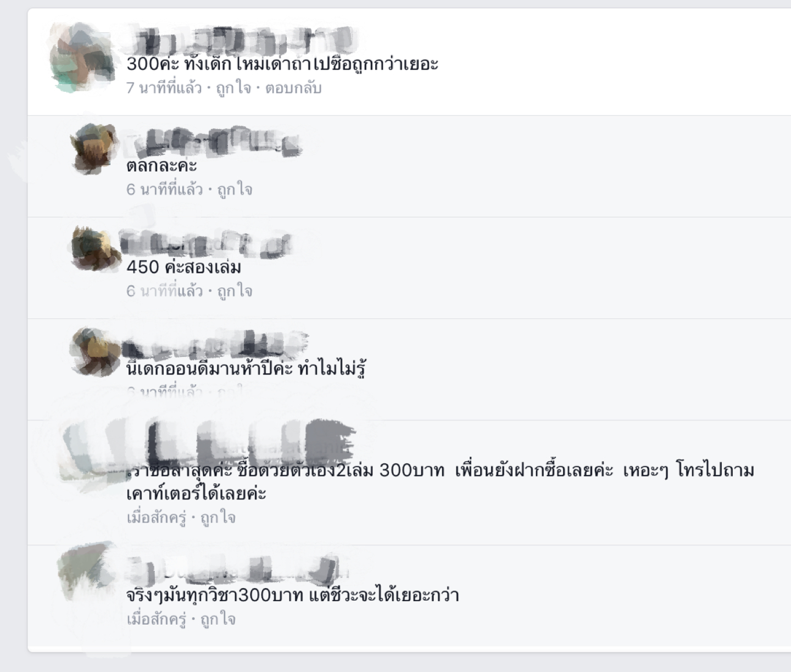Click the avatar beside the นี่เดกออนดีมานห้าปีค่ะ reply
This screenshot has height=672, width=791.
click(x=94, y=351)
